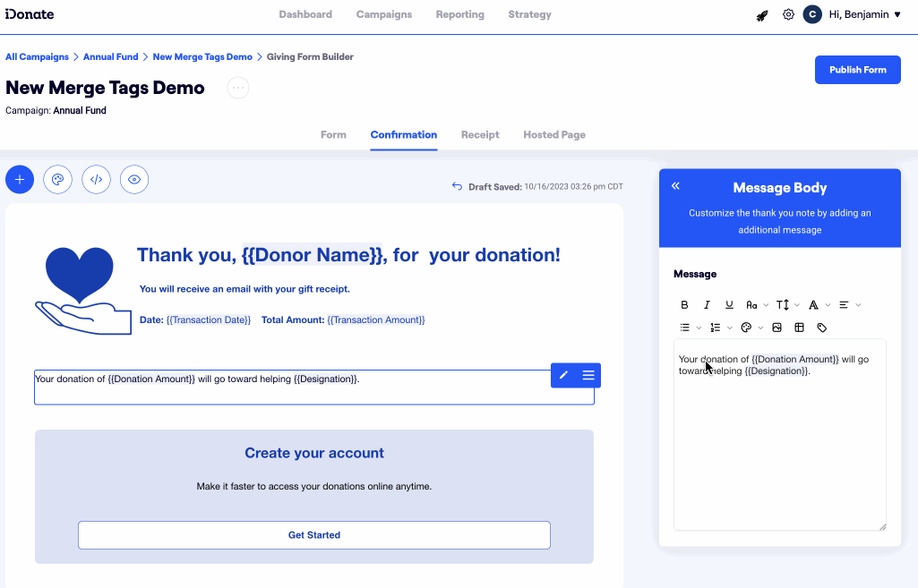918x588 pixels.
Task: Open settings gear in the header
Action: (788, 15)
